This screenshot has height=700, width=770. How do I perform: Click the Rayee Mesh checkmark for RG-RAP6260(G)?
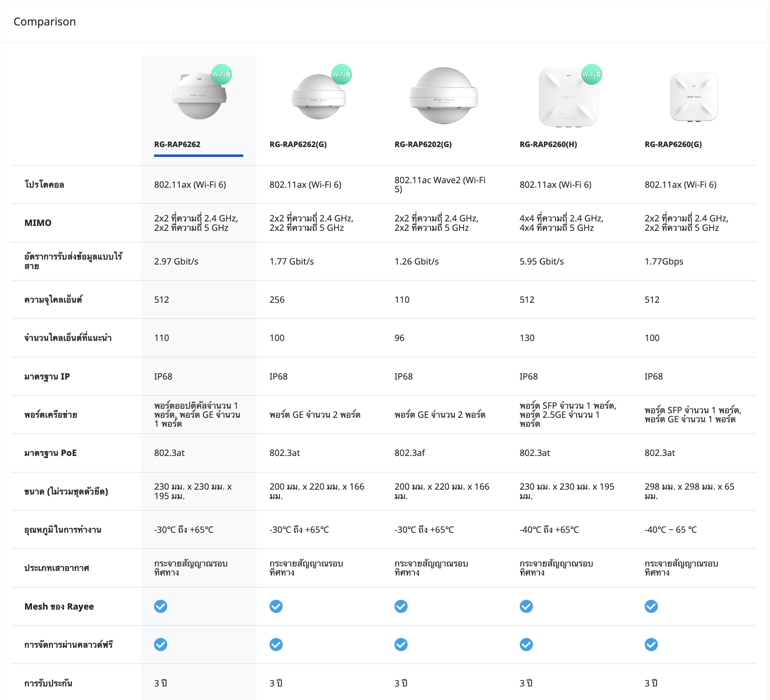click(x=651, y=606)
